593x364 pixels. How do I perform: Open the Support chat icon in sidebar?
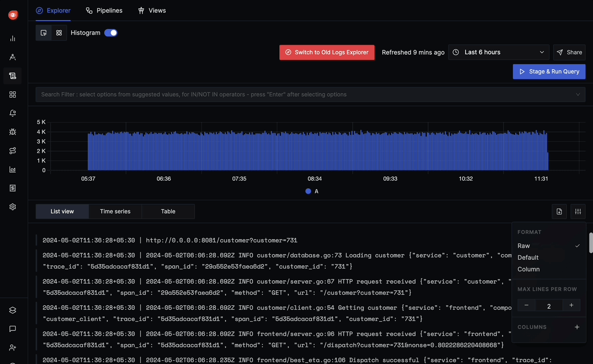[13, 329]
